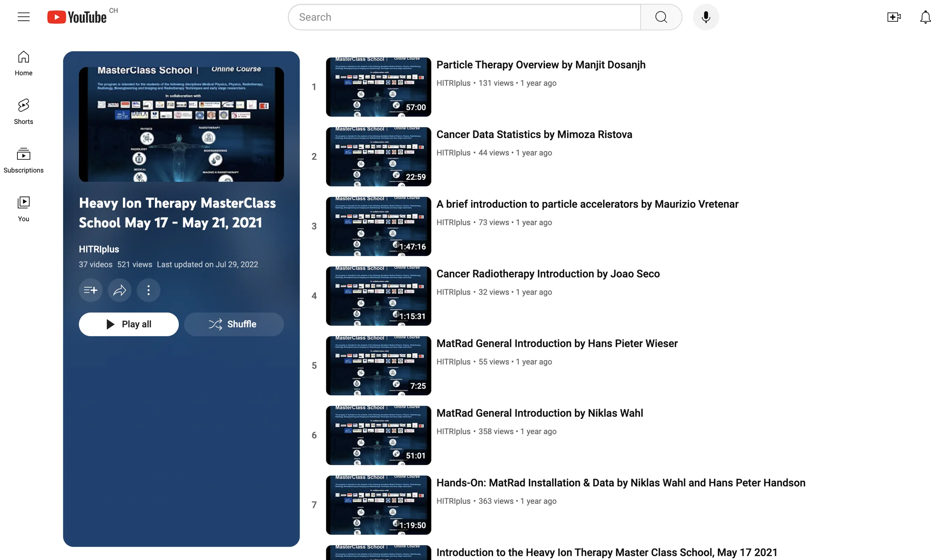
Task: Open title Introduction to the Heavy Ion Therapy Master Class School
Action: [x=607, y=553]
